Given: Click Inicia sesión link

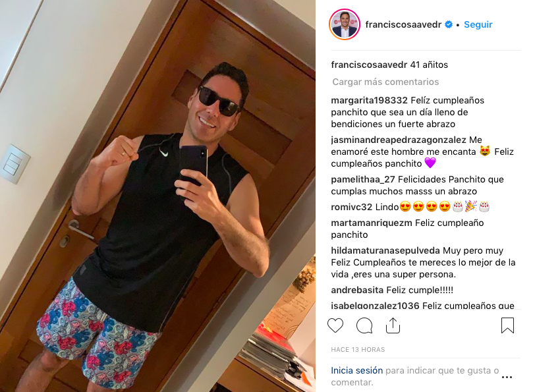Looking at the screenshot, I should coord(357,370).
